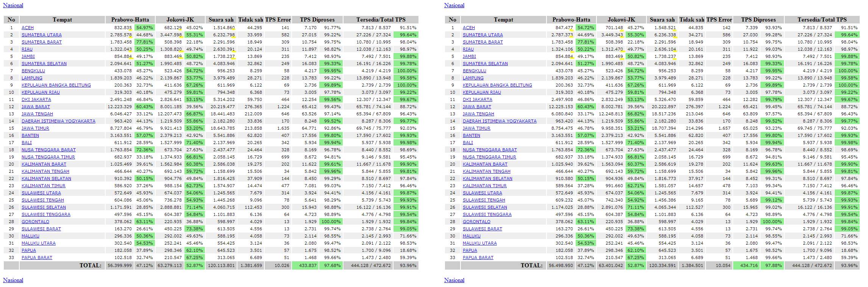Click Prabowo-Hatta column header in the left table
The height and width of the screenshot is (287, 868).
pos(130,20)
